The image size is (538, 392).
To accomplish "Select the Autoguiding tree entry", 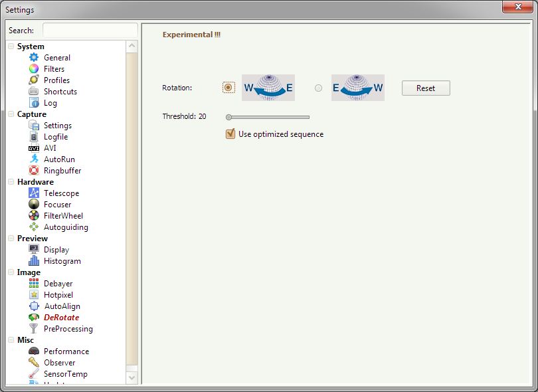I will coord(66,227).
